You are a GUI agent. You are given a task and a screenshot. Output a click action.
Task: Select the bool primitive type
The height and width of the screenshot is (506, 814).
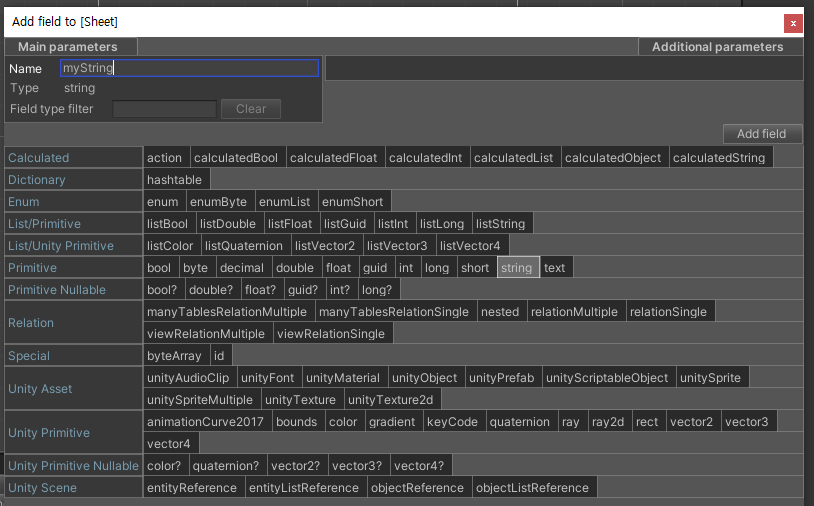159,268
